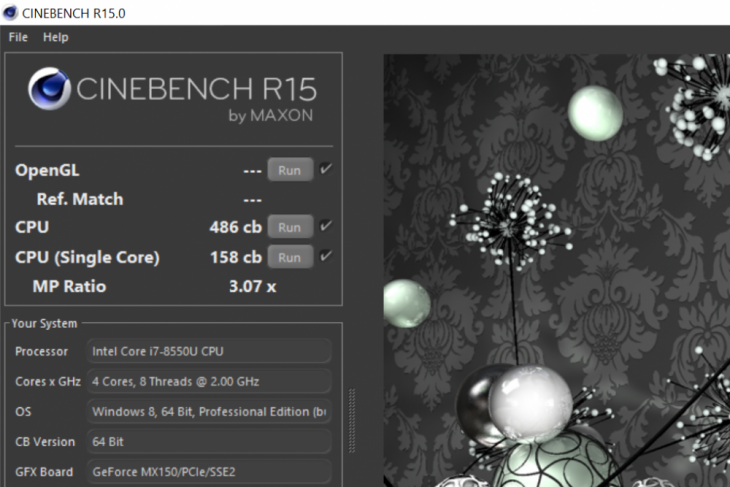Click the MP Ratio value
The width and height of the screenshot is (730, 487).
(x=252, y=286)
